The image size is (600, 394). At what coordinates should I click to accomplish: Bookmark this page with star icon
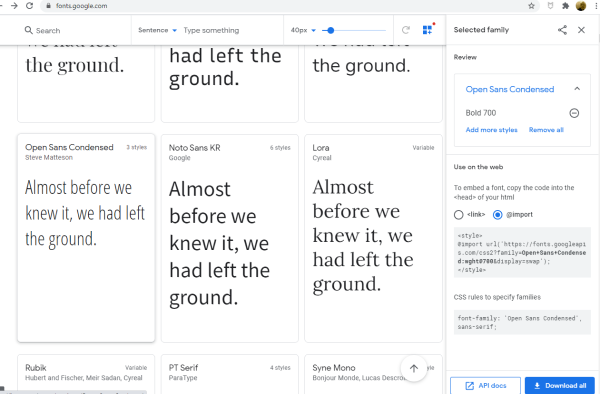tap(531, 6)
